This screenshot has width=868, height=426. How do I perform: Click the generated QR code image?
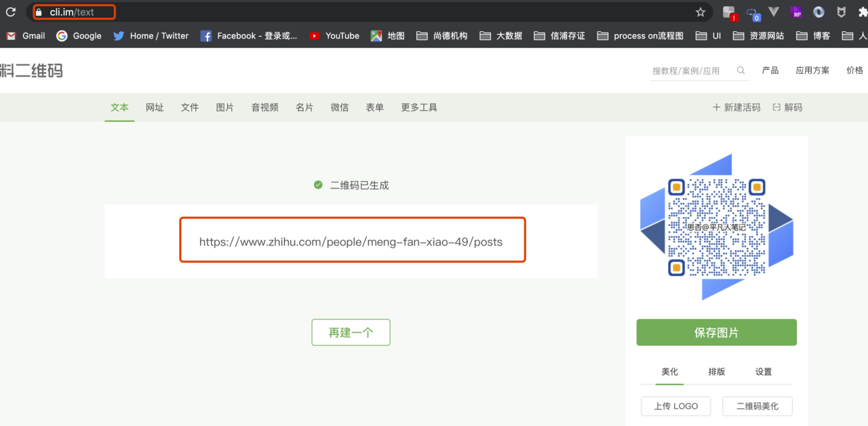tap(716, 227)
